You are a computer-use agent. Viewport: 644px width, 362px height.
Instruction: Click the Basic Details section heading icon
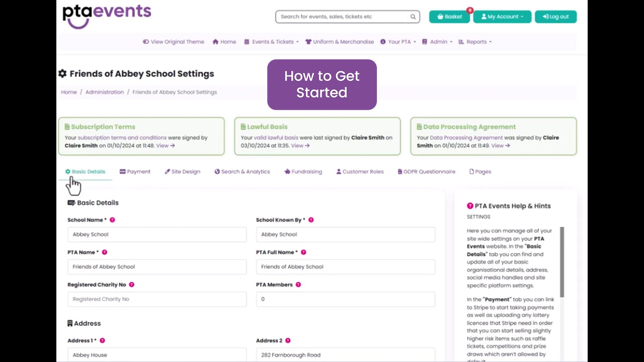pyautogui.click(x=71, y=203)
